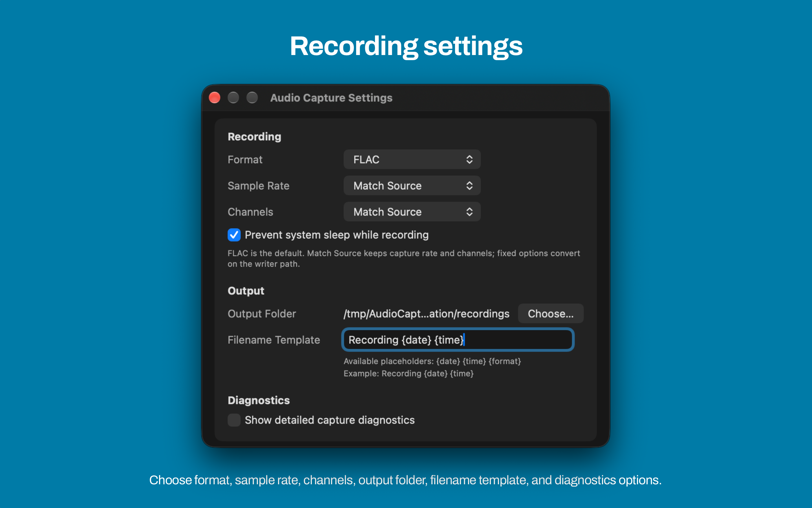Click the Audio Capture Settings window title

[331, 98]
